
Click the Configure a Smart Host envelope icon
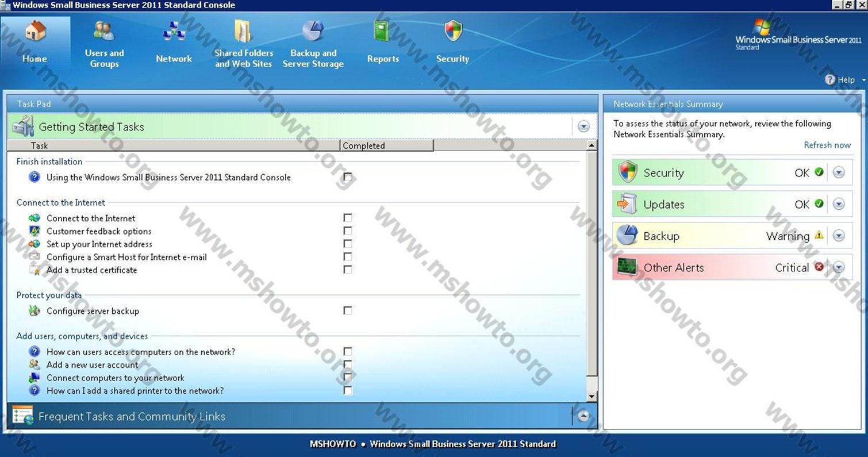pos(34,256)
